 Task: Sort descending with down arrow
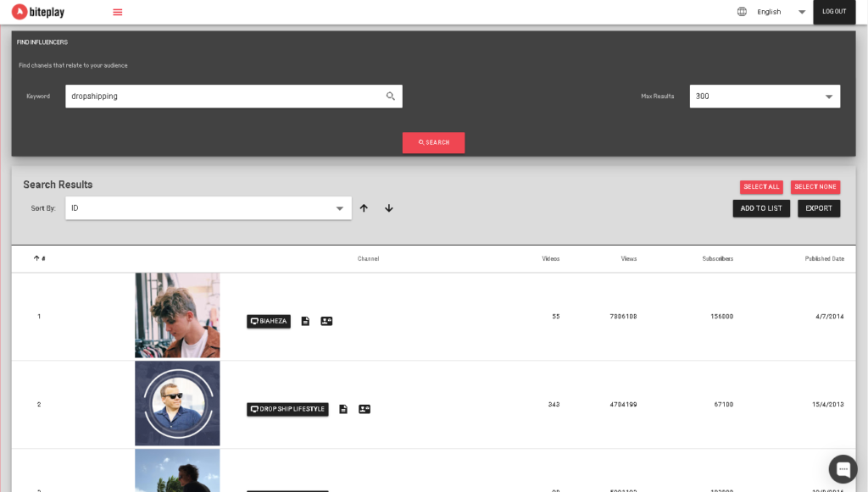pos(388,208)
